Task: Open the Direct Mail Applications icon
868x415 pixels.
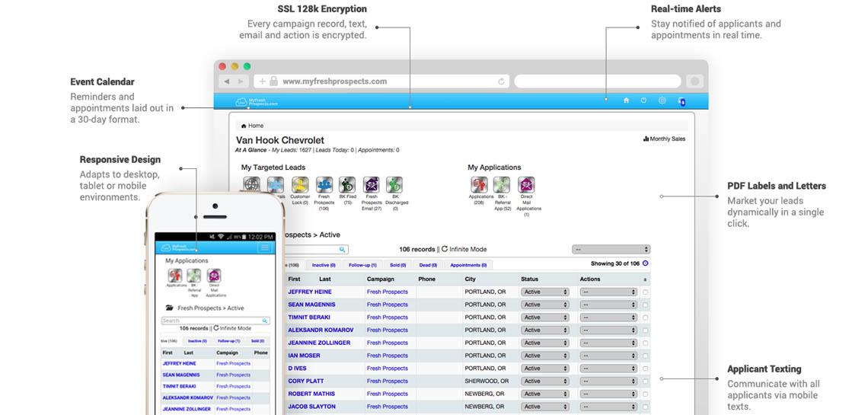Action: (526, 185)
